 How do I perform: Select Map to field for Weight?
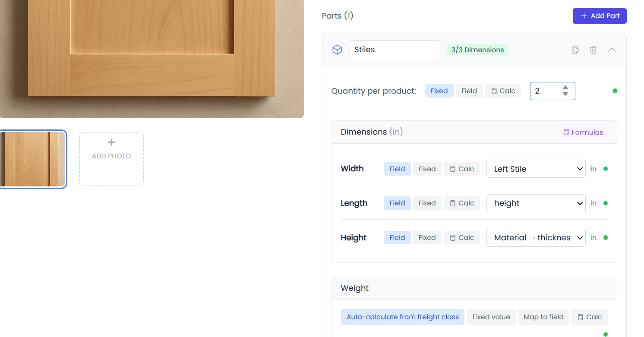543,317
